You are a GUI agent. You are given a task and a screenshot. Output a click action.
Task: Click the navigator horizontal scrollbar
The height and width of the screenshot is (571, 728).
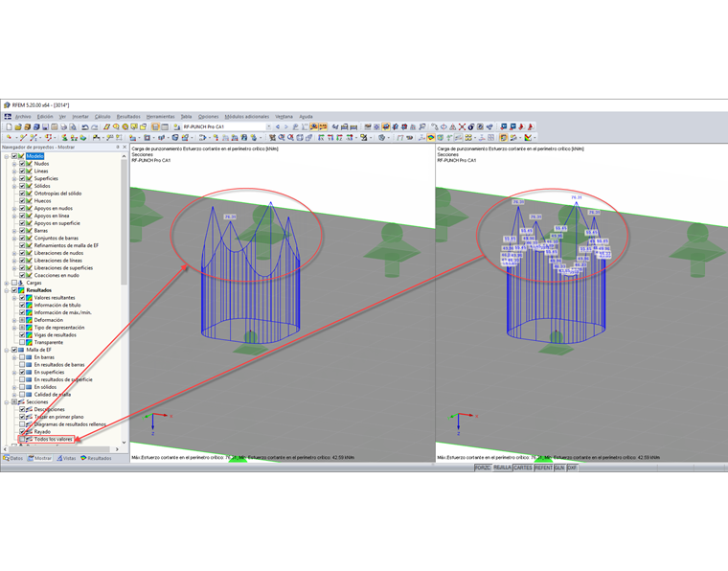coord(58,449)
